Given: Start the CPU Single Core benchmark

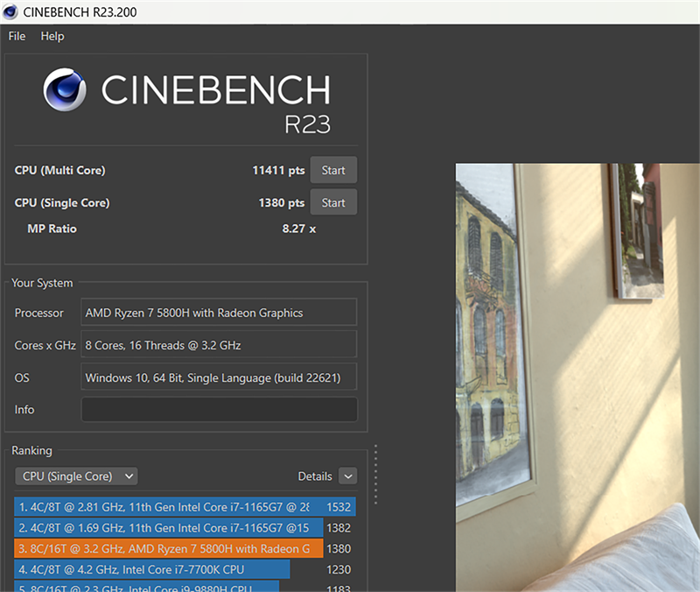Looking at the screenshot, I should click(x=333, y=202).
